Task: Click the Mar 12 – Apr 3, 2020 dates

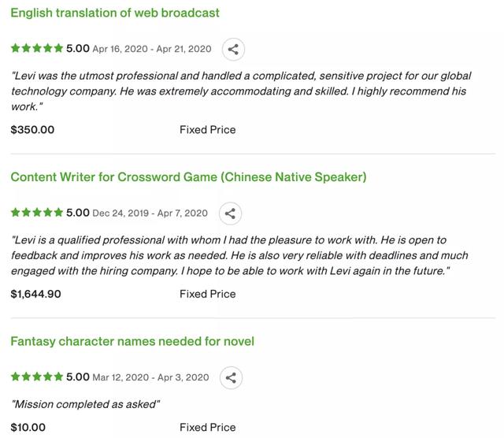Action: pyautogui.click(x=150, y=377)
